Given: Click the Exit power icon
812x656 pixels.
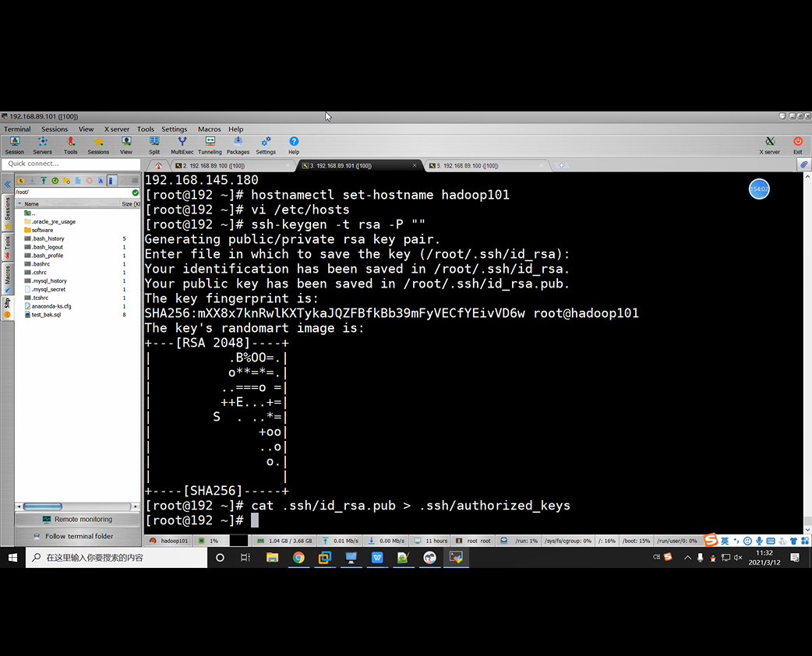Looking at the screenshot, I should [797, 146].
